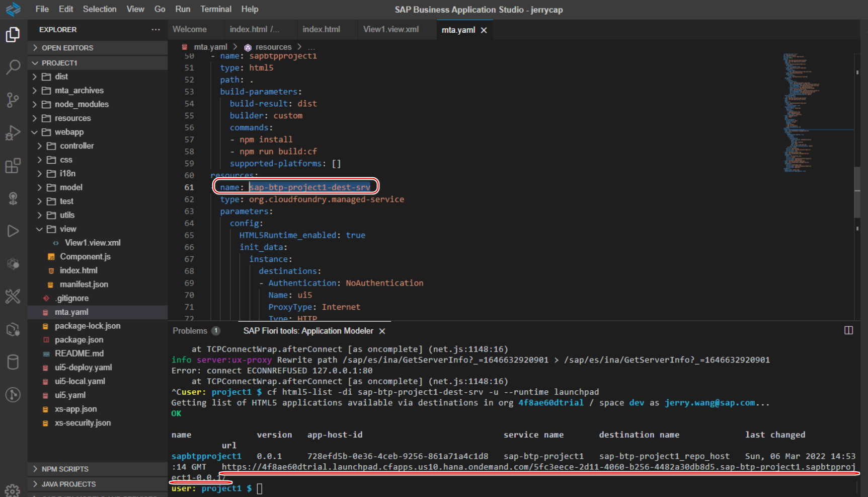Toggle the bottom panel layout icon
This screenshot has height=497, width=868.
pos(848,330)
